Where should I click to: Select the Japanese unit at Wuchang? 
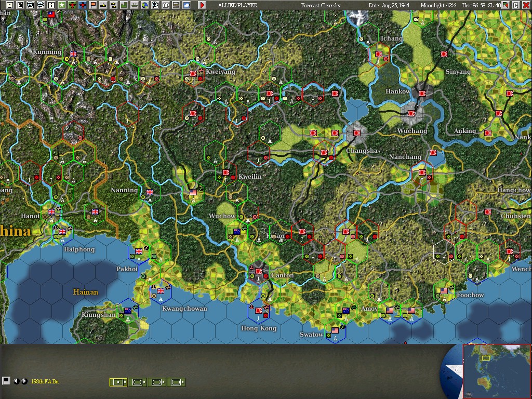coord(411,113)
